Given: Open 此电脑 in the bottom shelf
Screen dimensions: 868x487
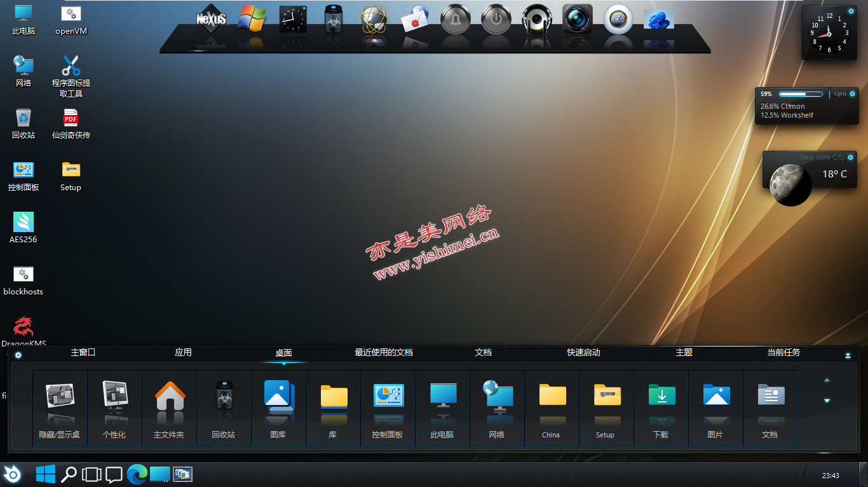Looking at the screenshot, I should (x=442, y=408).
